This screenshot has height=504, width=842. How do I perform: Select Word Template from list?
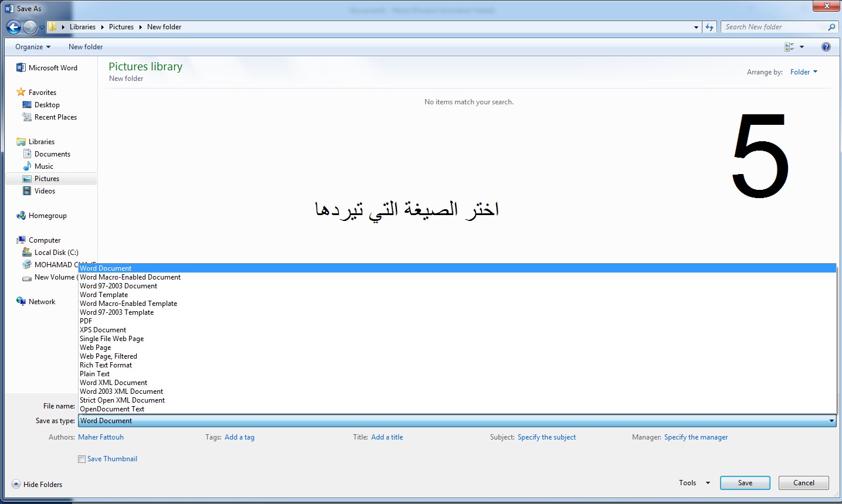(104, 295)
